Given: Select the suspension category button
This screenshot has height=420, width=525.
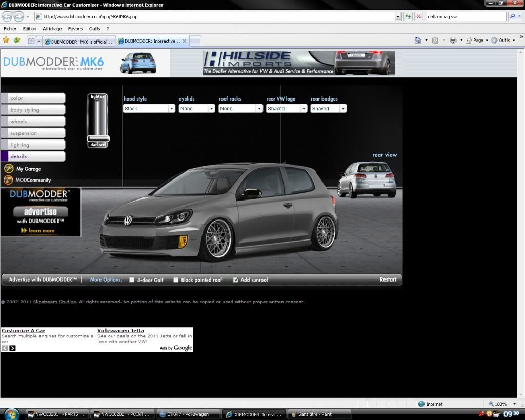Looking at the screenshot, I should (x=33, y=133).
